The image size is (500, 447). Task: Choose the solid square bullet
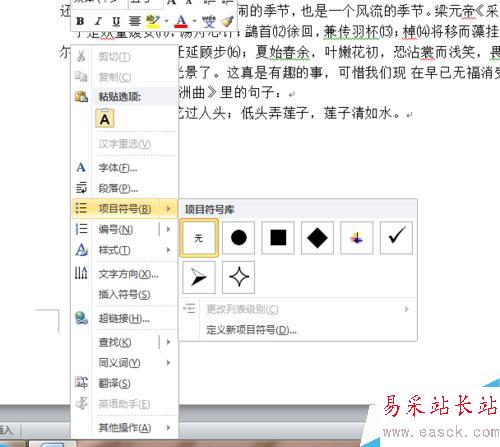(278, 238)
